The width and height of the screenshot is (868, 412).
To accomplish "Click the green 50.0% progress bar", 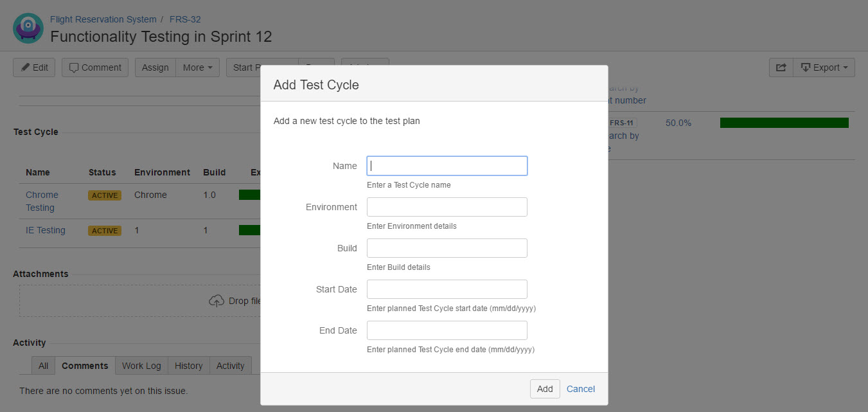I will click(x=784, y=123).
